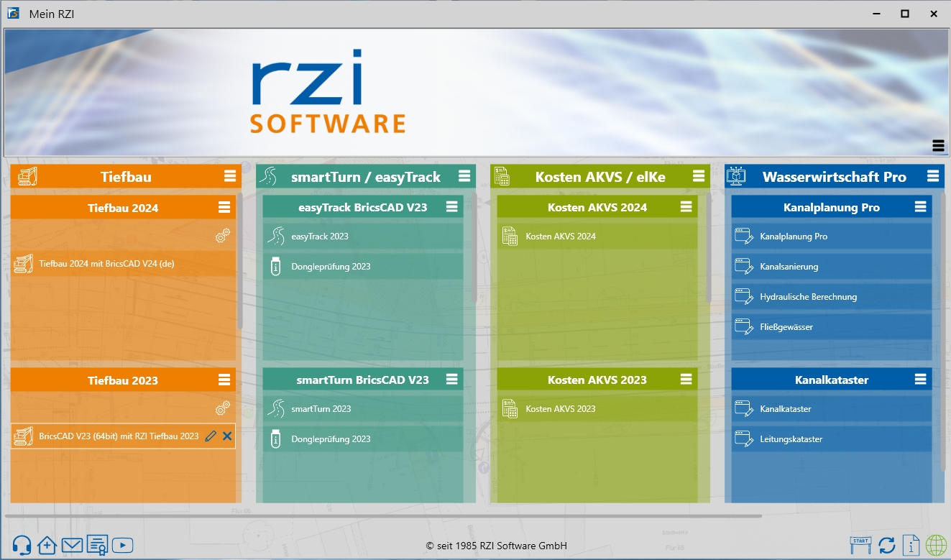Click the monitor icon in Wasserwirtschaft Pro header

[x=735, y=176]
